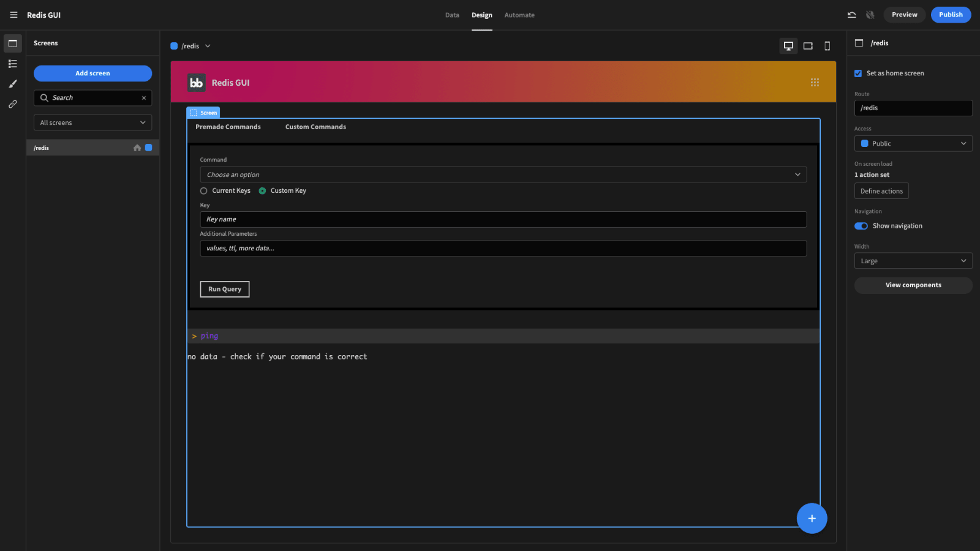This screenshot has width=980, height=551.
Task: Click the Add screen button
Action: click(x=92, y=73)
